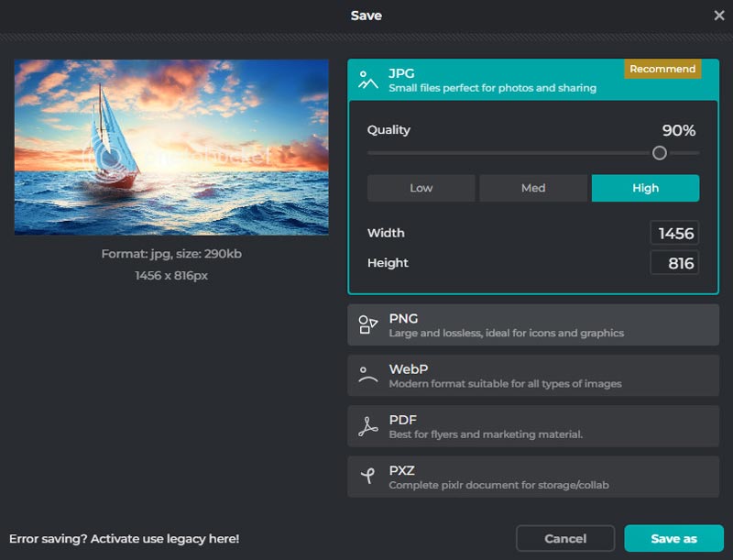
Task: Click 'Modern format suitable' WebP description
Action: click(506, 384)
